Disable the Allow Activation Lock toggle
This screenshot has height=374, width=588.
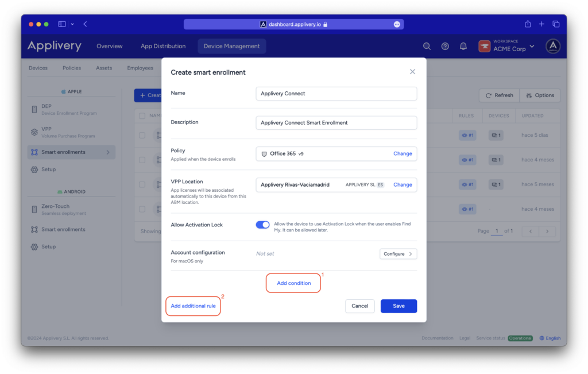coord(262,225)
